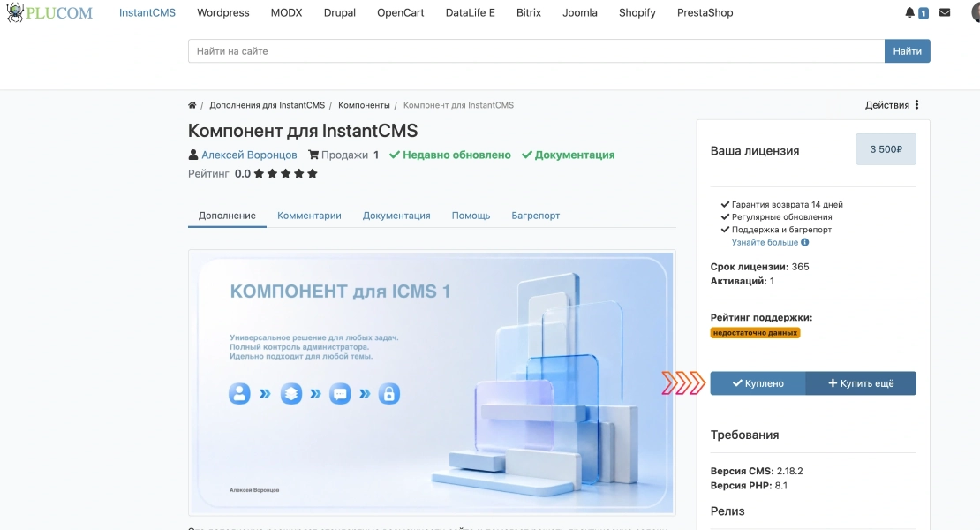Click the 3 500₽ price badge

[886, 149]
